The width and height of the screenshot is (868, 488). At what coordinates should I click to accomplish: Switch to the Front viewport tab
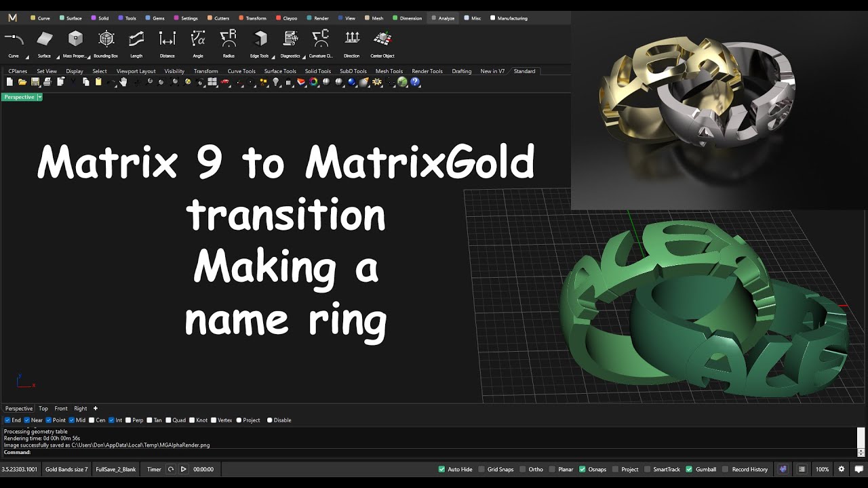pos(61,409)
